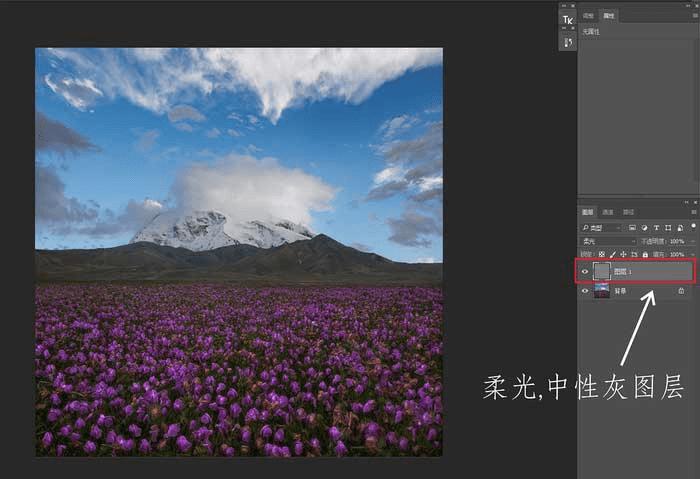The height and width of the screenshot is (479, 700).
Task: Filter layers by adjustment layer type
Action: [644, 228]
